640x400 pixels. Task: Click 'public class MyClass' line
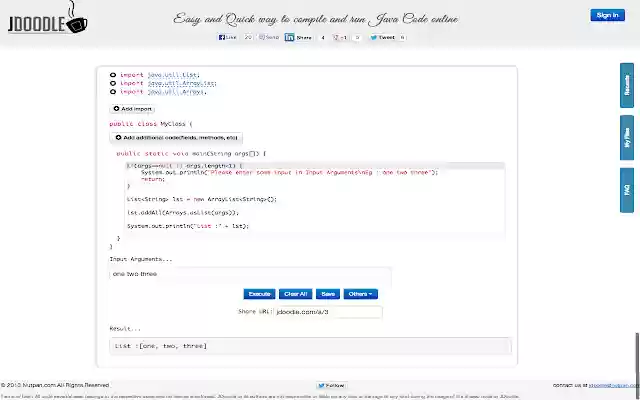pyautogui.click(x=151, y=124)
